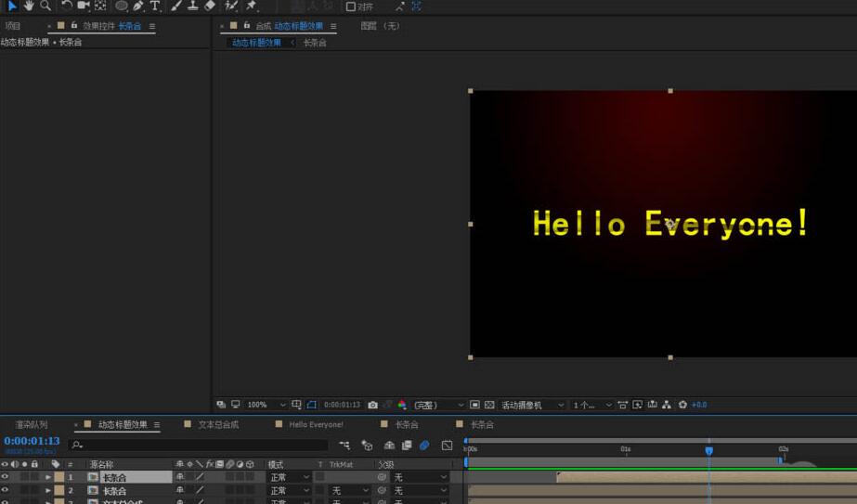Select the Unified Camera tool
The width and height of the screenshot is (857, 504).
pyautogui.click(x=83, y=6)
